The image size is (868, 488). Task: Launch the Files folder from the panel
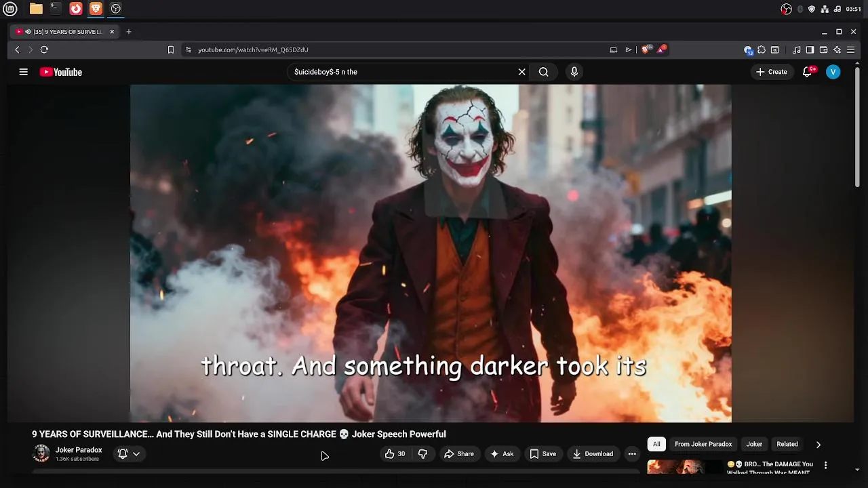pos(36,9)
